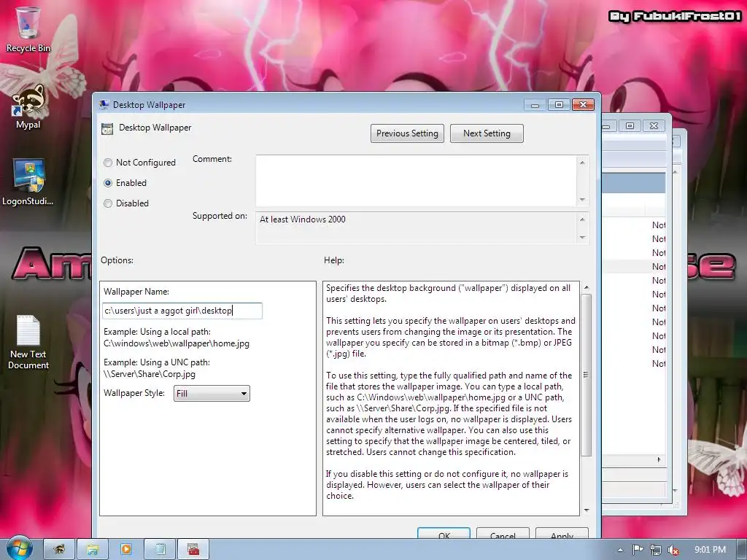Click the policy setting icon beside Desktop Wallpaper
Image resolution: width=747 pixels, height=560 pixels.
coord(107,128)
